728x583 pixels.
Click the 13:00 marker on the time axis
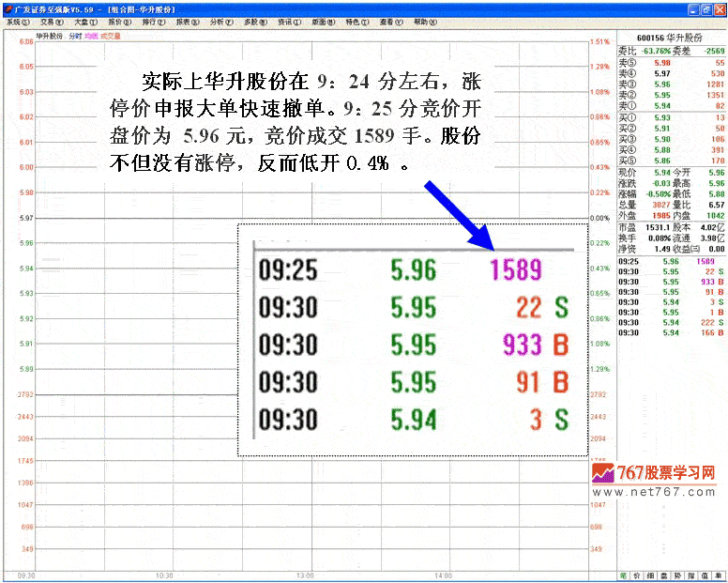click(304, 575)
